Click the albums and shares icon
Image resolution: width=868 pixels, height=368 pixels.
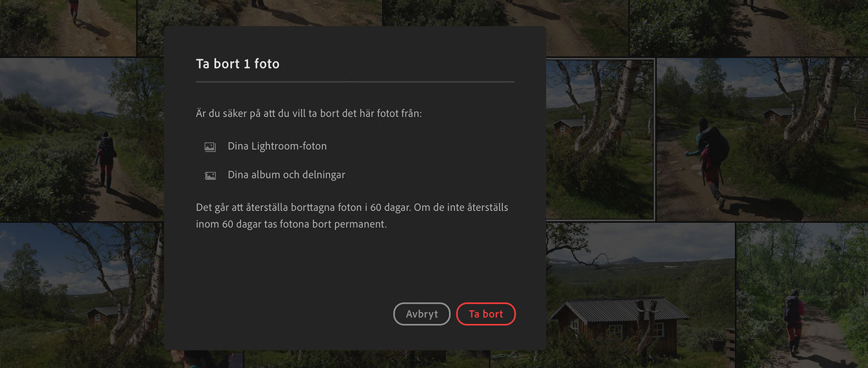click(x=210, y=175)
